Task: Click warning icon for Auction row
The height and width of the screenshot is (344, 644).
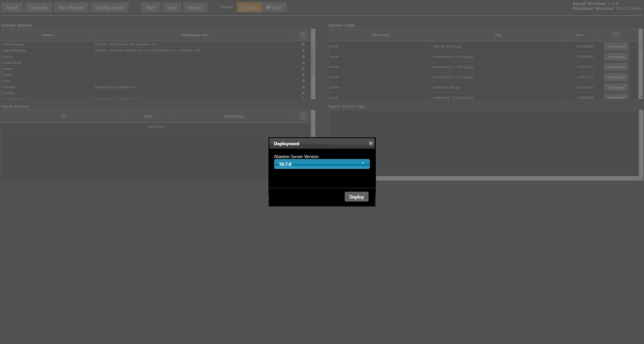Action: tap(303, 93)
